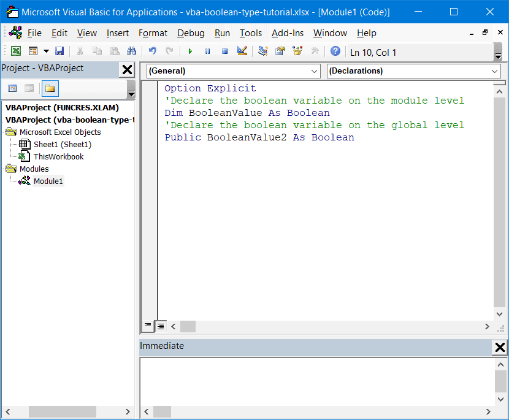
Task: Switch to Procedure View in code window
Action: 148,326
